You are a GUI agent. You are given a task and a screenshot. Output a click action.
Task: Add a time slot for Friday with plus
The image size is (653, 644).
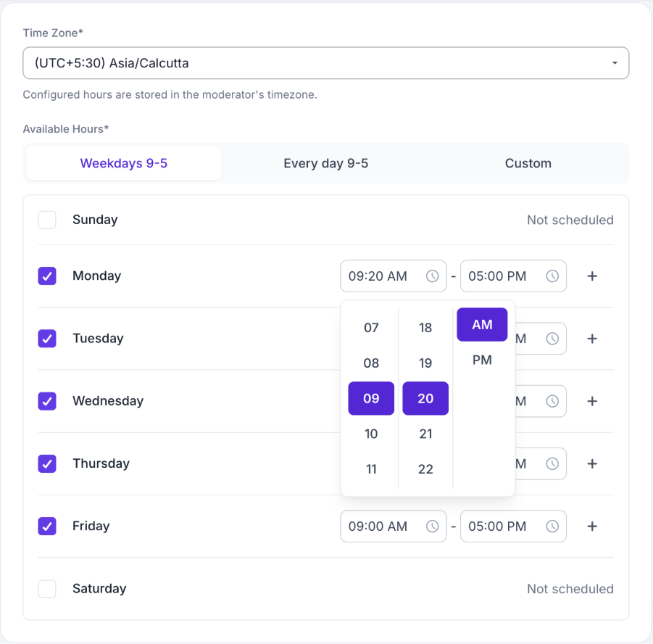pyautogui.click(x=592, y=526)
